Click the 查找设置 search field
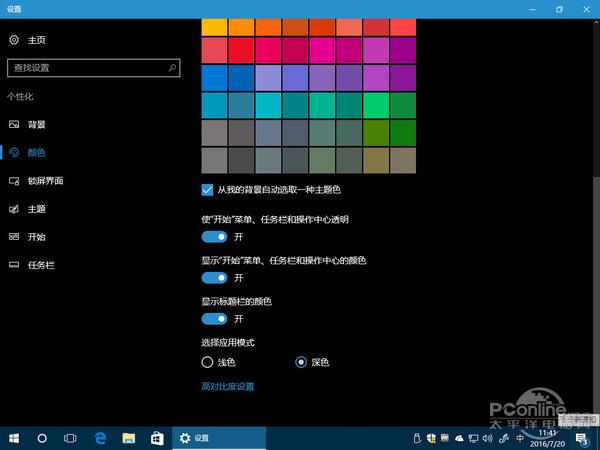The image size is (600, 450). coord(94,68)
